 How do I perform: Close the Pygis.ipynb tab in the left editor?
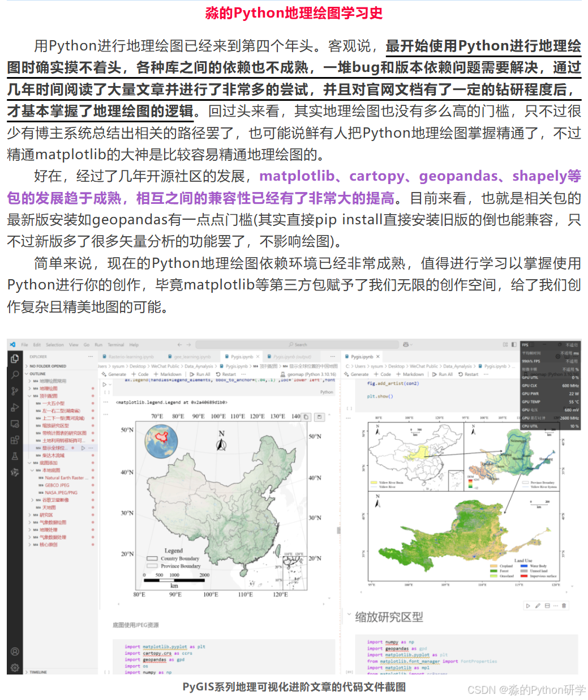(x=258, y=357)
